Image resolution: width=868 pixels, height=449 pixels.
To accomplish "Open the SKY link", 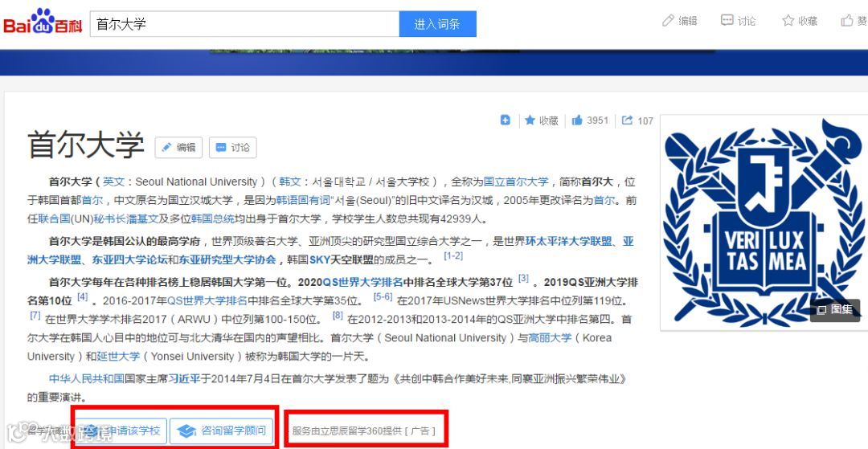I will click(319, 260).
